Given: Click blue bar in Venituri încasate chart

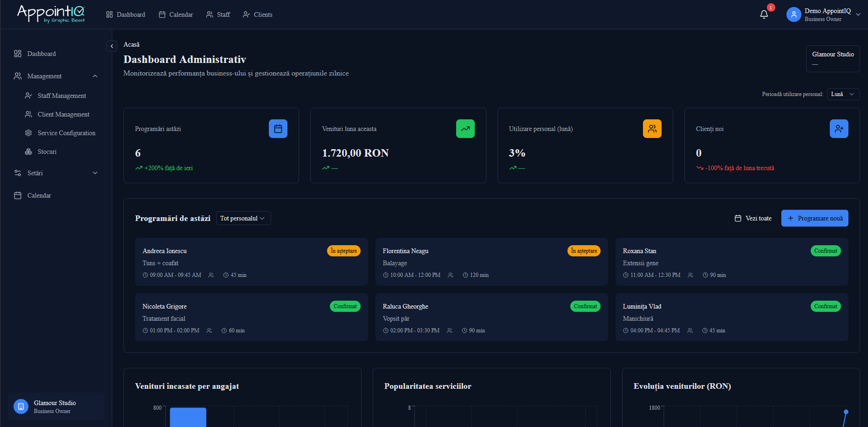Looking at the screenshot, I should point(188,417).
